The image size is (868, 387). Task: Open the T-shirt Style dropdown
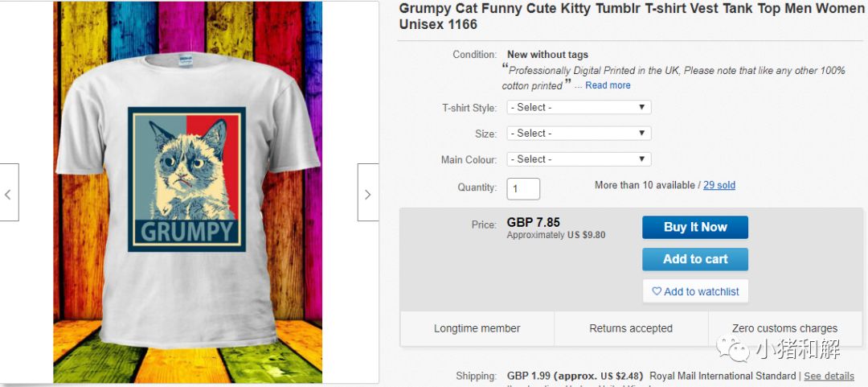579,107
